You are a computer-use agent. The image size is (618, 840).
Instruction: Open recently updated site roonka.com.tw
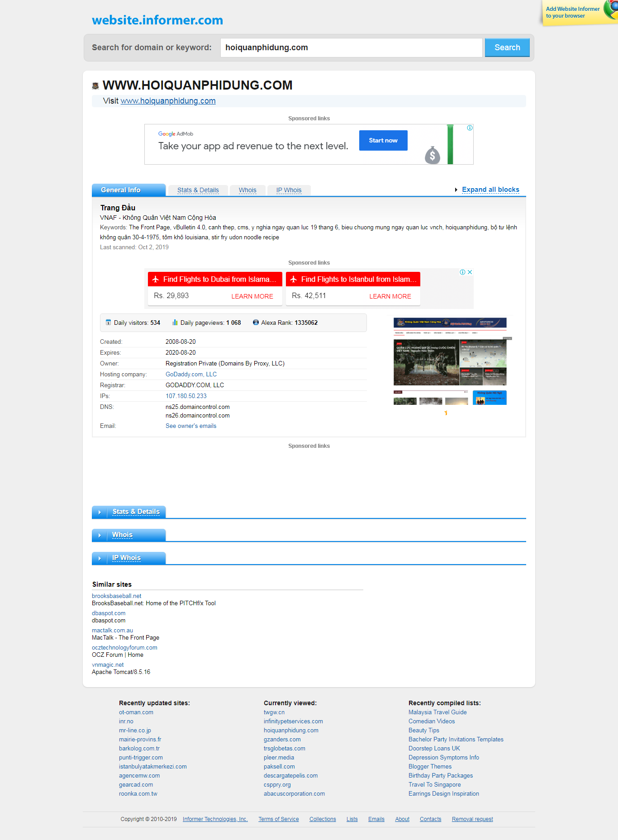(x=138, y=793)
